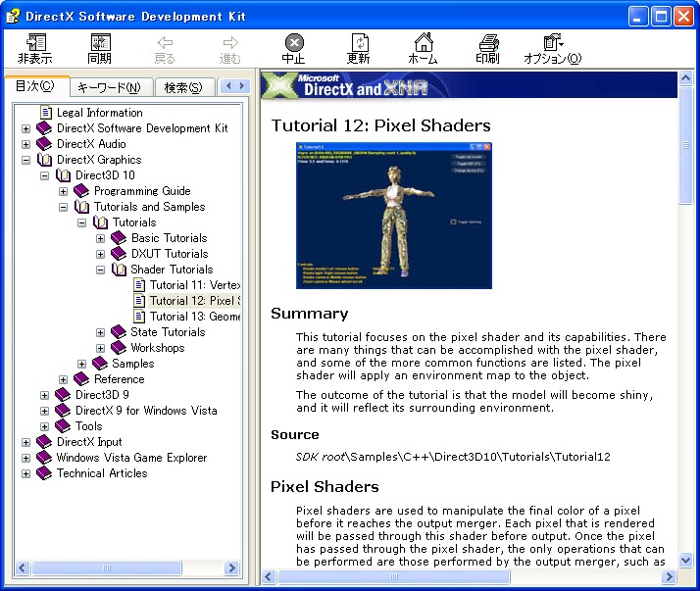Expand the Programming Guide tree node
Screen dimensions: 700x591
coord(64,191)
